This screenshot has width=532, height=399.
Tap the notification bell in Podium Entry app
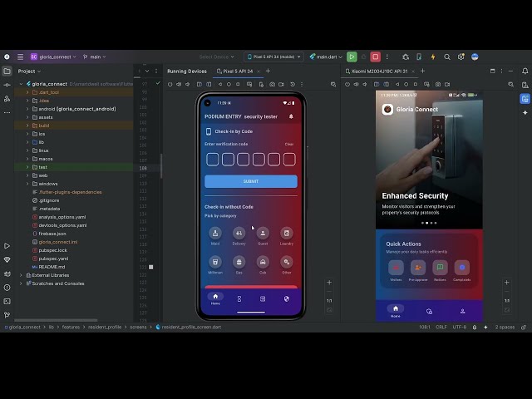291,116
